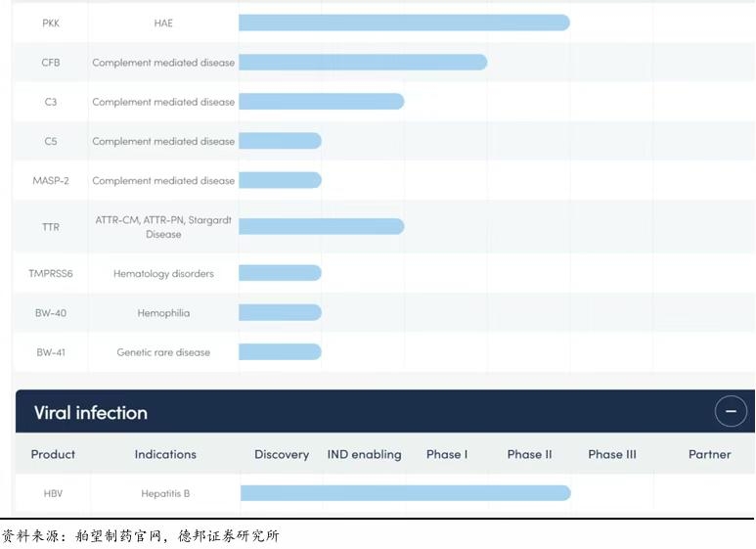The height and width of the screenshot is (549, 756).
Task: Click the CFB progress bar
Action: (363, 63)
